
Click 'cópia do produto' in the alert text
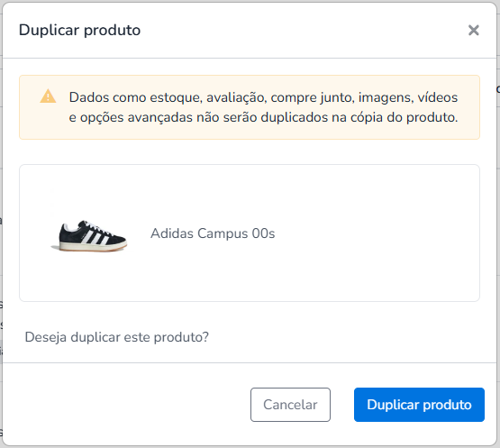click(404, 117)
